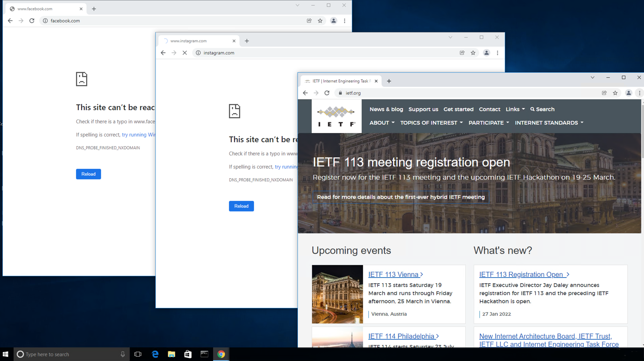Image resolution: width=644 pixels, height=361 pixels.
Task: Open News & blog
Action: point(386,109)
